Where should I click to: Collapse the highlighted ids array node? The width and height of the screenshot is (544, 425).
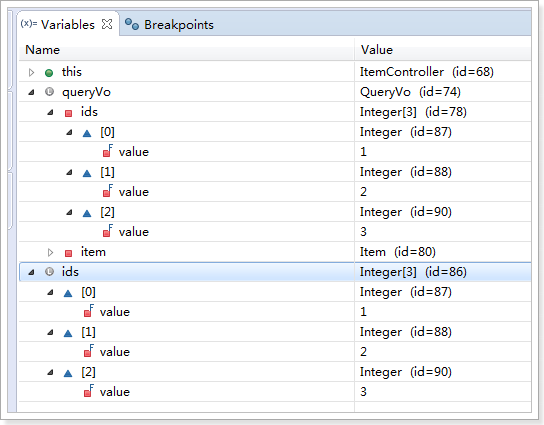pos(31,272)
